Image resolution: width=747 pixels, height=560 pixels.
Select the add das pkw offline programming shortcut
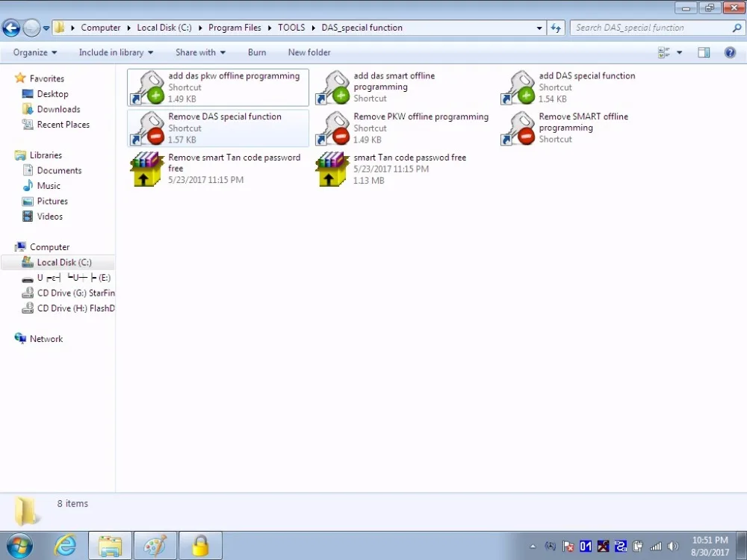click(x=217, y=87)
